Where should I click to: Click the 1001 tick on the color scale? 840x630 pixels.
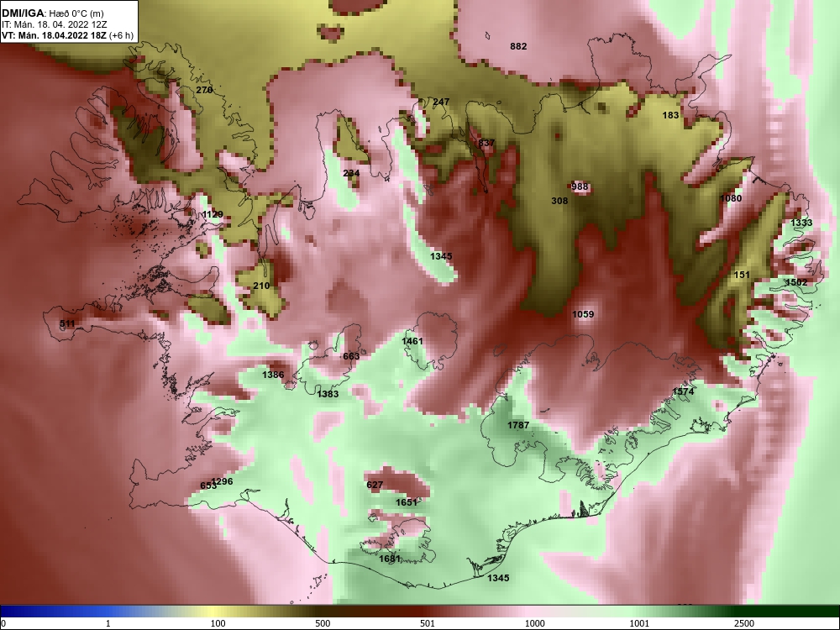(x=639, y=623)
